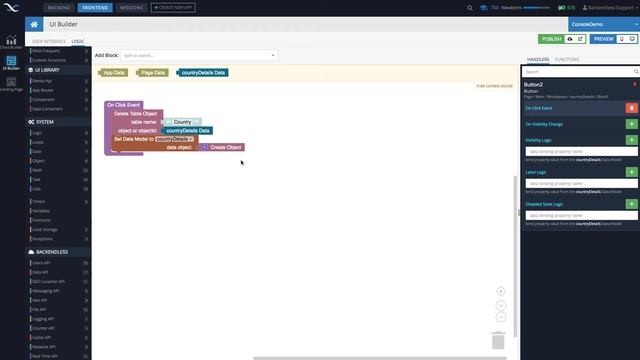Click the mobile preview icon beside Preview

[x=622, y=39]
